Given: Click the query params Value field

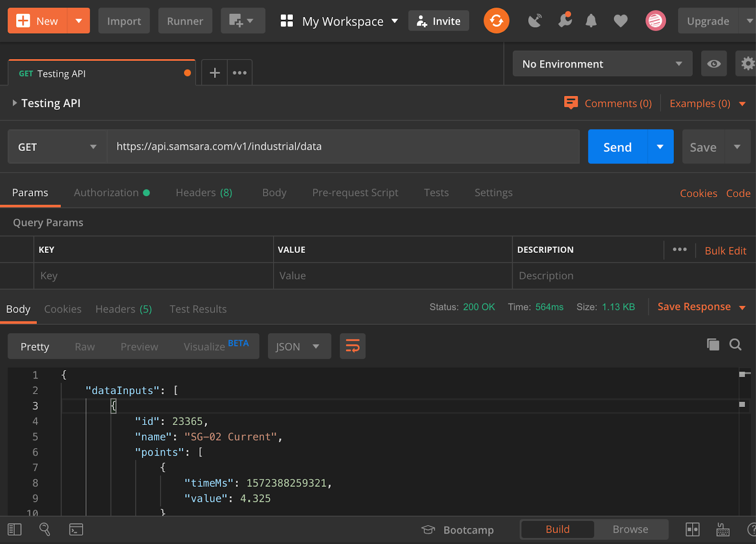Looking at the screenshot, I should tap(393, 276).
